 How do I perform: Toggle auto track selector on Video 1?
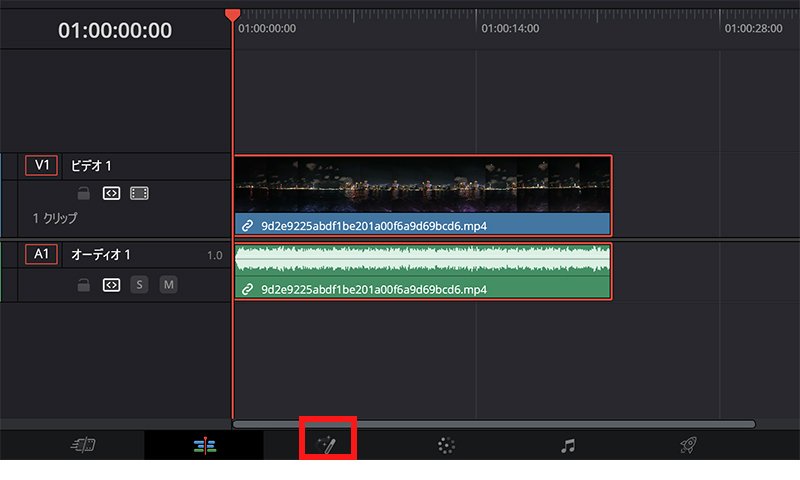click(111, 193)
